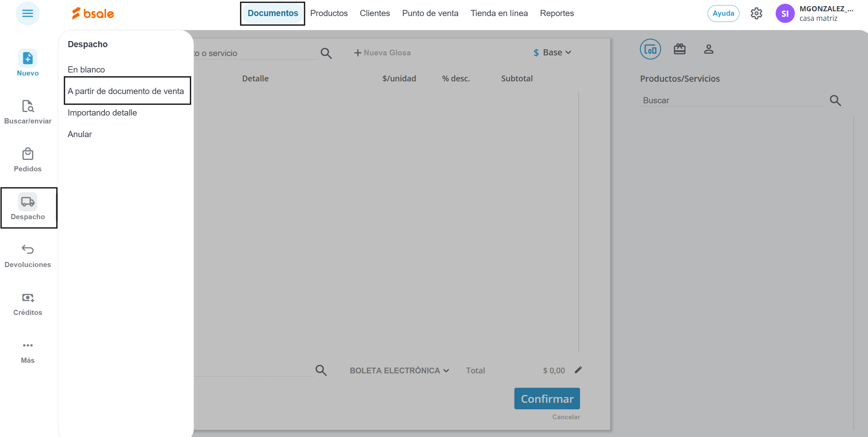Click the Ayuda help button
The image size is (868, 437).
click(723, 13)
